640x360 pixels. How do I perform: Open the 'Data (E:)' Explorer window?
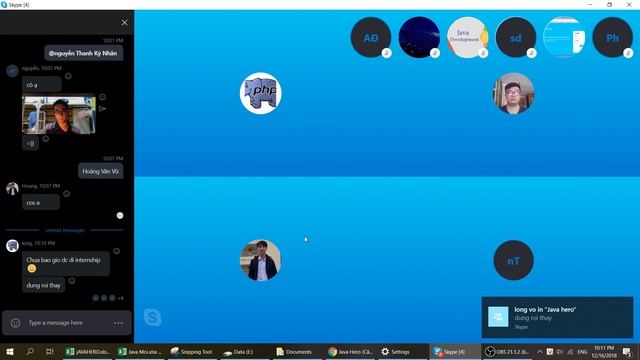coord(244,351)
